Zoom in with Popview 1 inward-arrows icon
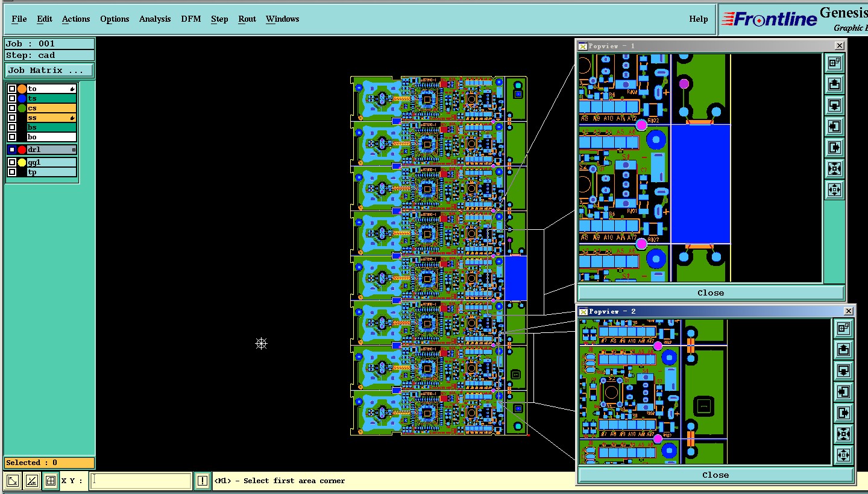Viewport: 868px width, 494px height. [x=834, y=168]
